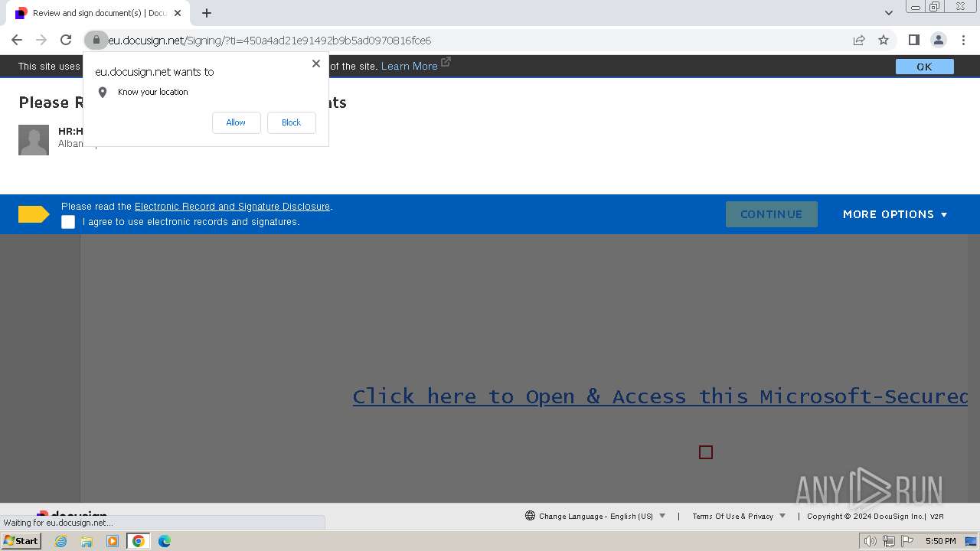This screenshot has width=980, height=551.
Task: Share this page via toolbar icon
Action: click(859, 40)
